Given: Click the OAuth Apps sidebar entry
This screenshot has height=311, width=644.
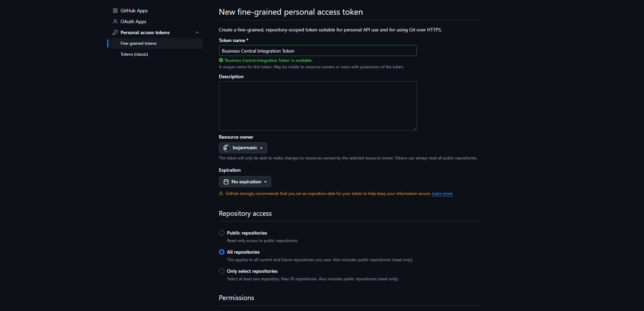Looking at the screenshot, I should (x=133, y=22).
